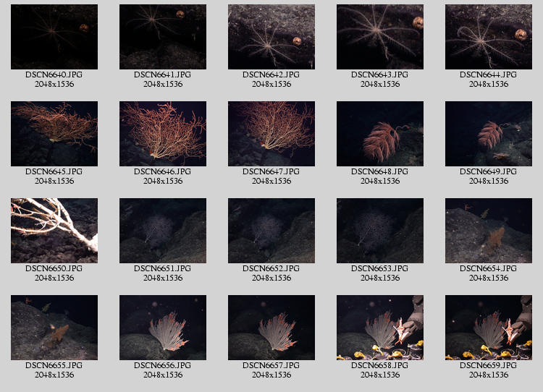Click the 2048x1536 size under DSCN6640.JPG
Screen dimensions: 543x392
[x=54, y=84]
